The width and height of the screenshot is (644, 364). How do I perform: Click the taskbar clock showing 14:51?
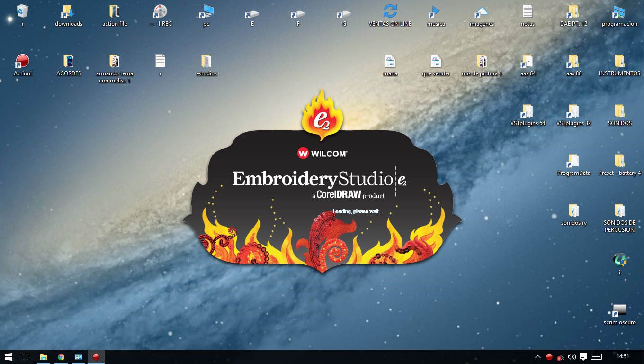pos(623,356)
